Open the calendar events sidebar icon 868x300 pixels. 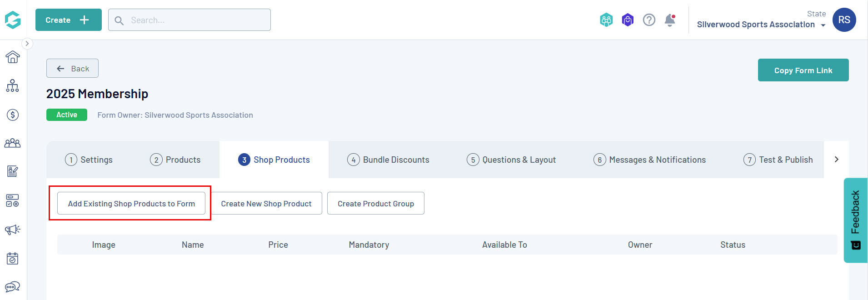[13, 258]
